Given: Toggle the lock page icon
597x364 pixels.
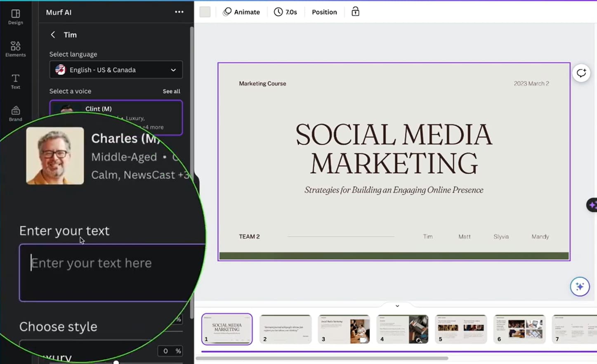Looking at the screenshot, I should point(355,12).
